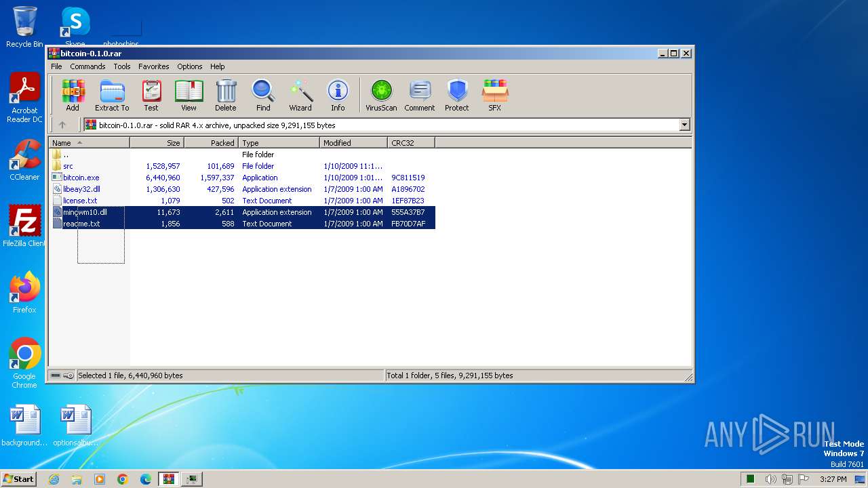
Task: Click the disk drive icon in status bar
Action: [56, 375]
